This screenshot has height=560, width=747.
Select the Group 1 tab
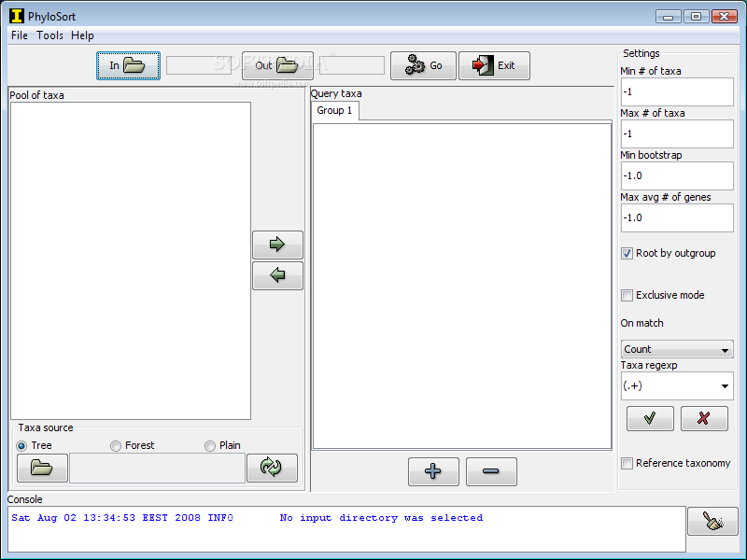(x=334, y=110)
